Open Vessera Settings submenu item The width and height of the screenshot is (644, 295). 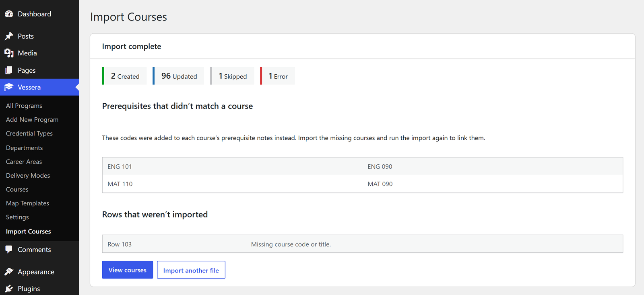tap(17, 217)
